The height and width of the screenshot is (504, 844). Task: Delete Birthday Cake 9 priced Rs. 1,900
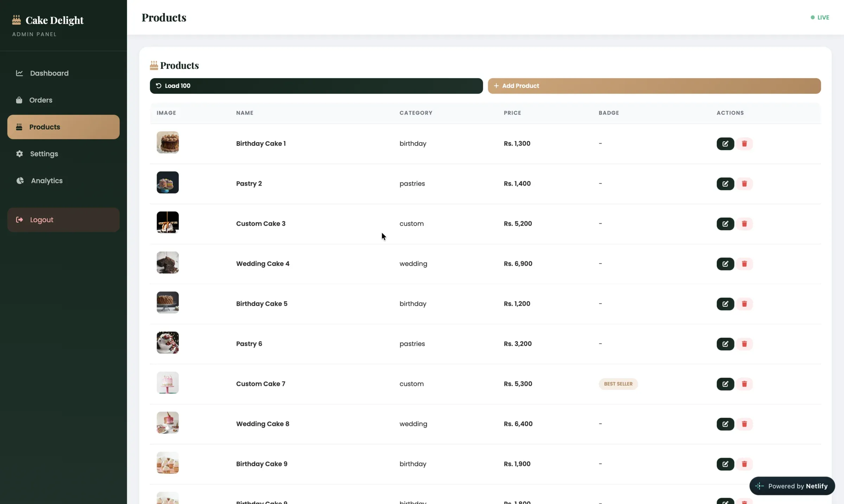point(744,464)
